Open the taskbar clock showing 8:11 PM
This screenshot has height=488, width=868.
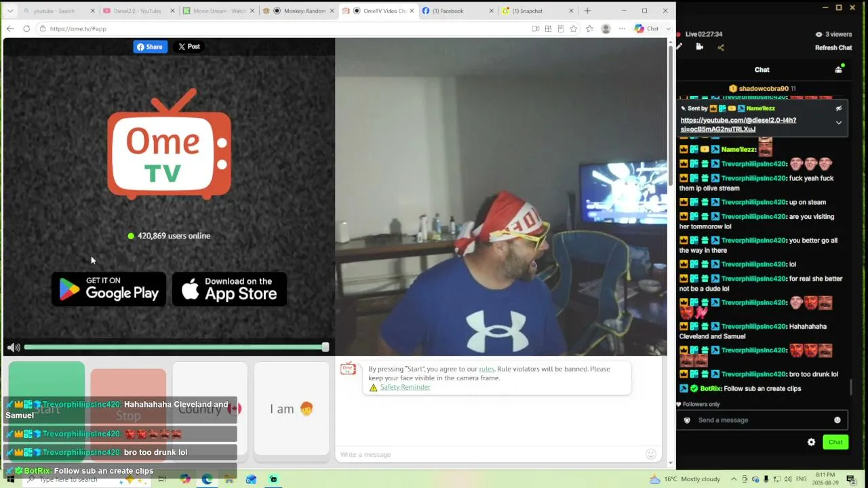point(825,479)
